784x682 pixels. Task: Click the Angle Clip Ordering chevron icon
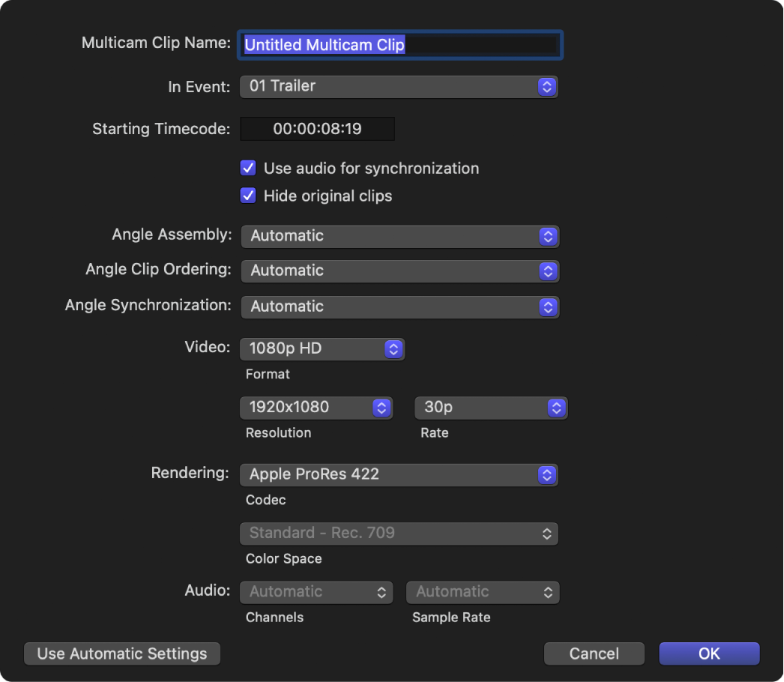[x=548, y=271]
